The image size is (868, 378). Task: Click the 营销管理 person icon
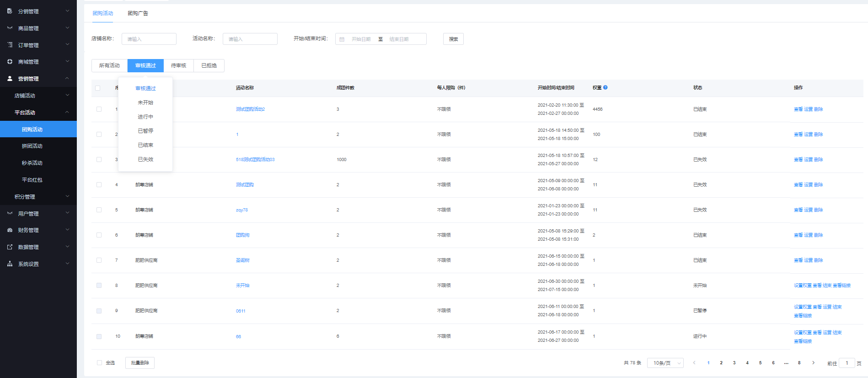pyautogui.click(x=10, y=78)
